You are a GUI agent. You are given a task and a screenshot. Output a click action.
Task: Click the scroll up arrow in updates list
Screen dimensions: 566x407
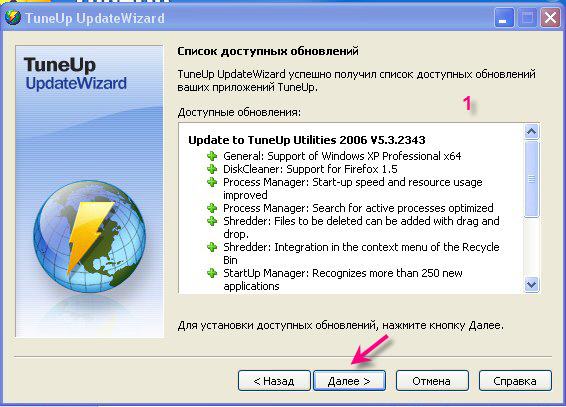coord(531,131)
